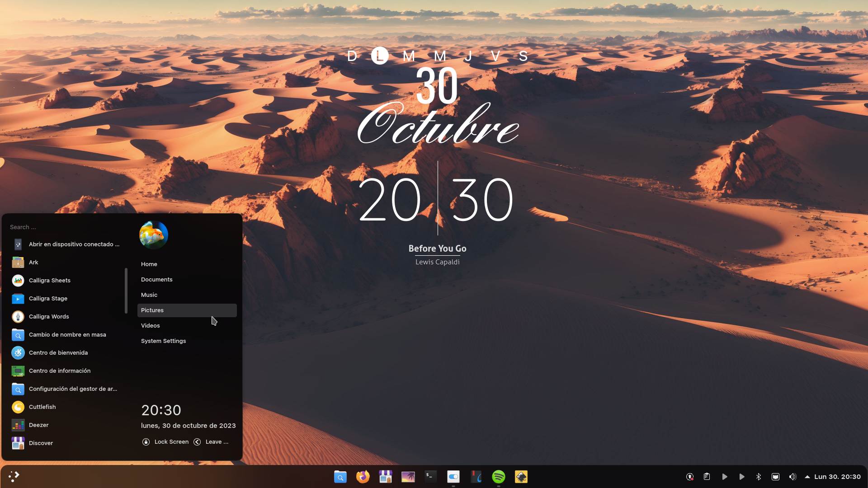Open System Settings toggle icon in dock

pos(453,477)
